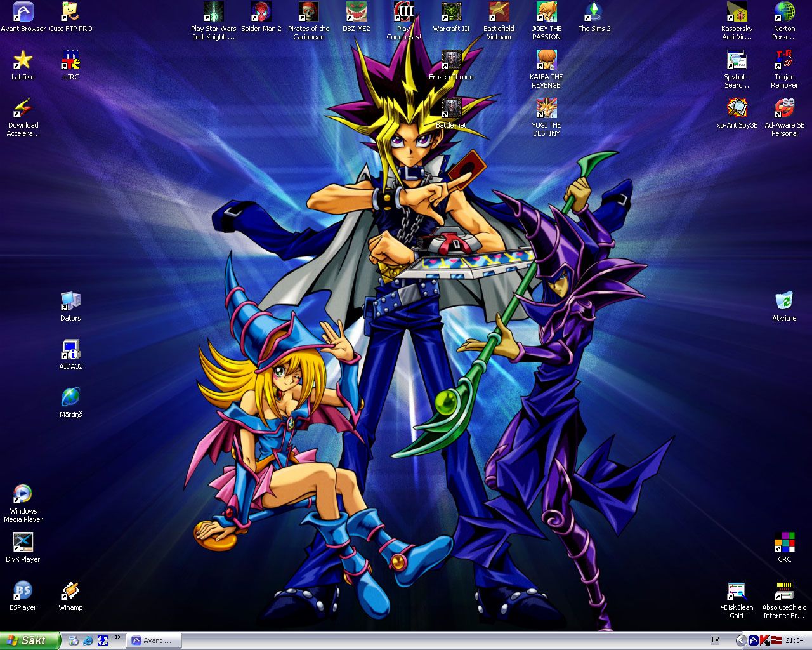Click the first Quick Launch media icon
The height and width of the screenshot is (650, 812).
click(74, 640)
